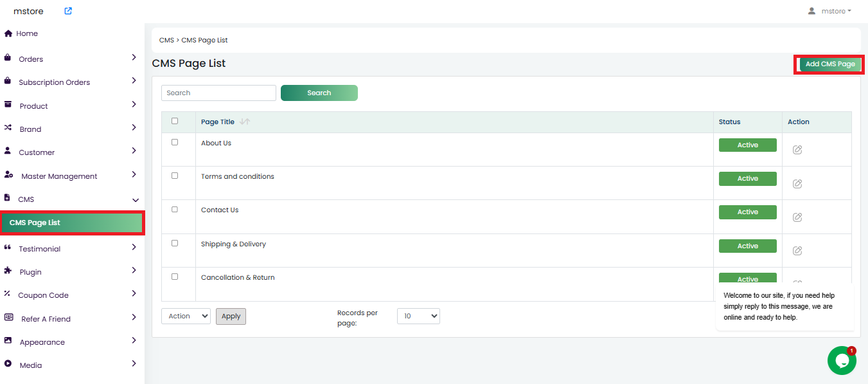Open the bulk Action dropdown
This screenshot has height=384, width=868.
click(x=186, y=316)
